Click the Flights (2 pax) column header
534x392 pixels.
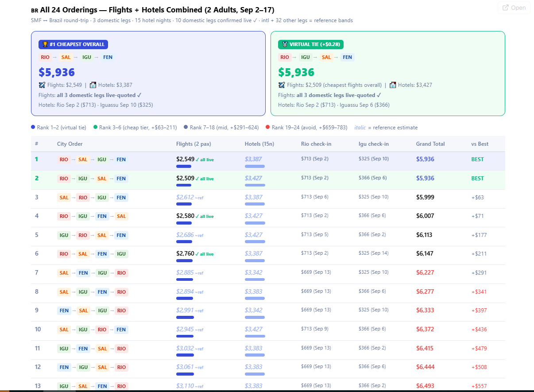pyautogui.click(x=193, y=144)
